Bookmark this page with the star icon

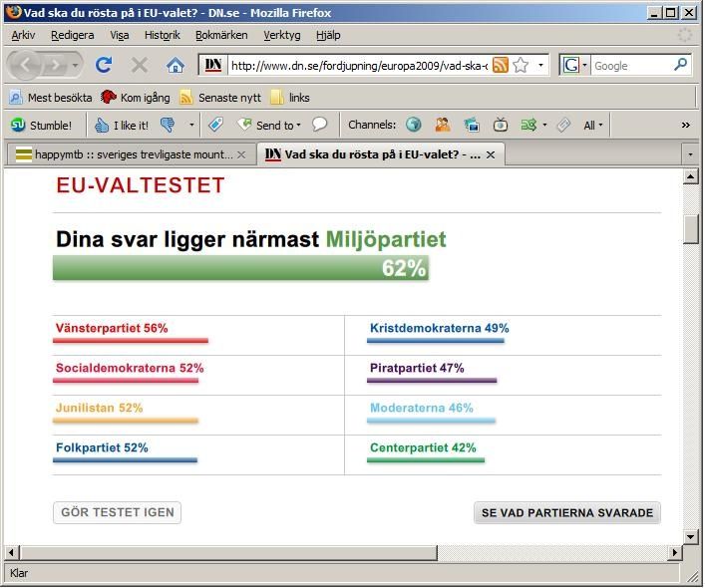(521, 66)
